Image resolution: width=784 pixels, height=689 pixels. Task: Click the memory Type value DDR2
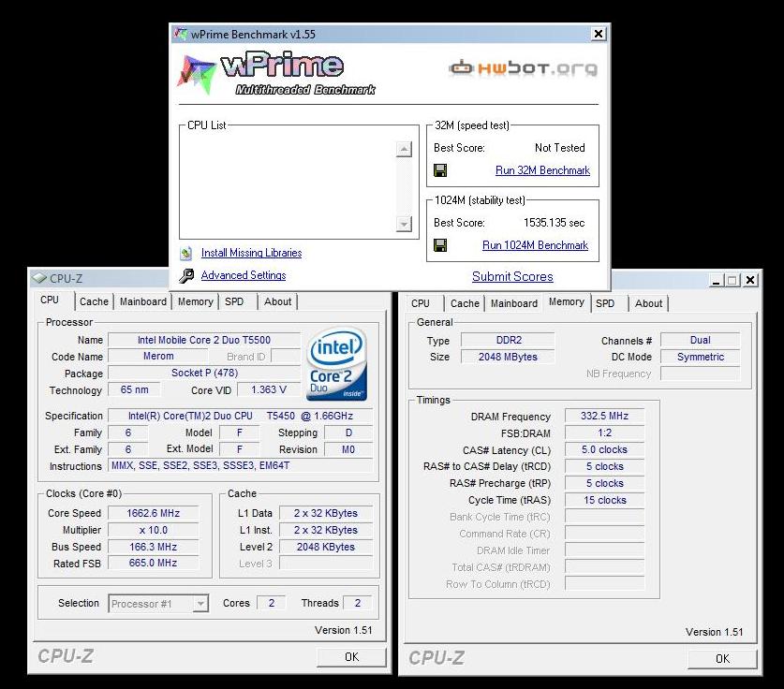click(x=509, y=340)
